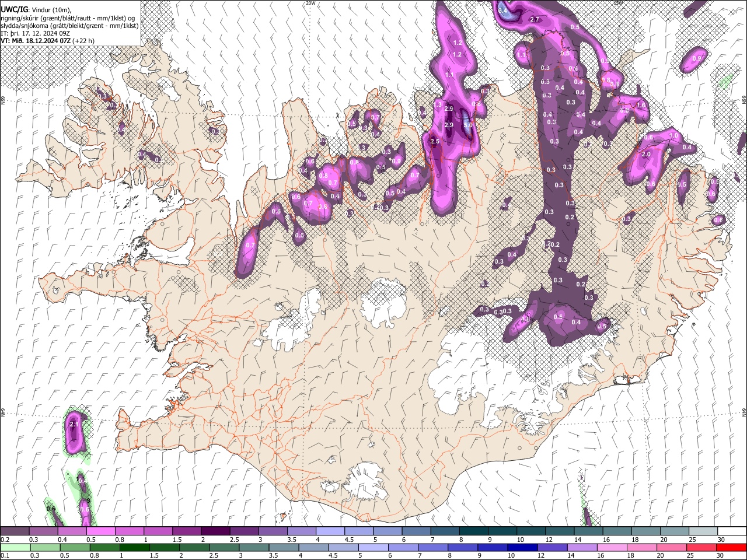Click the darkest purple snow swatch between 2 and 2.5
This screenshot has height=560, width=747.
(215, 531)
